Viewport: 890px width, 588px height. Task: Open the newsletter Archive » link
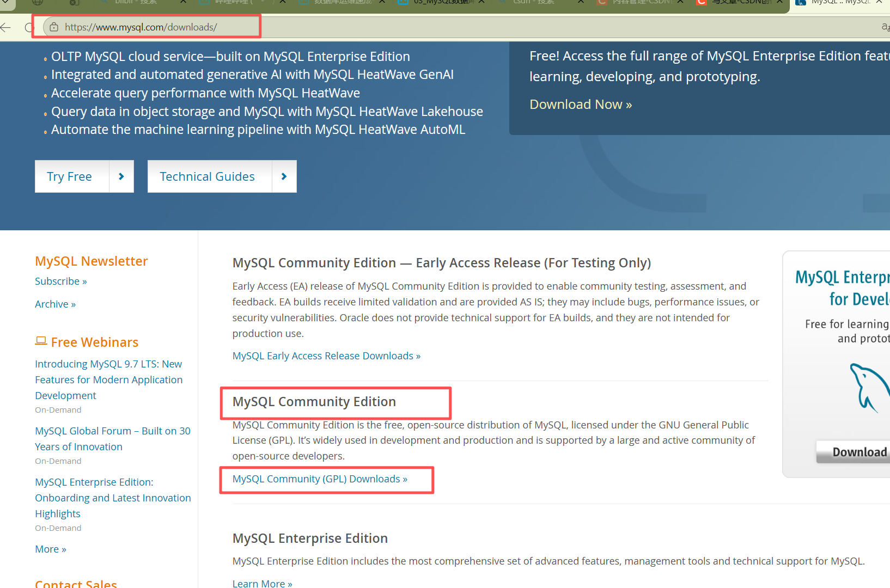[56, 304]
